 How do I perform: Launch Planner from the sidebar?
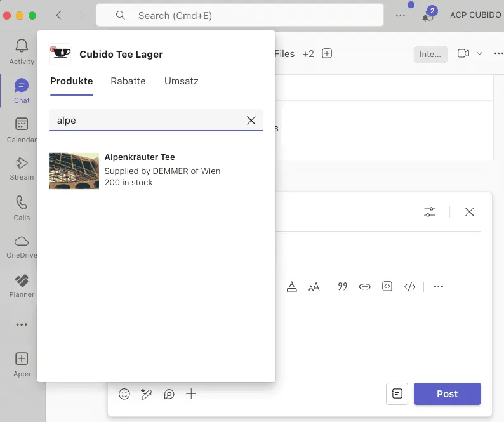click(x=22, y=285)
